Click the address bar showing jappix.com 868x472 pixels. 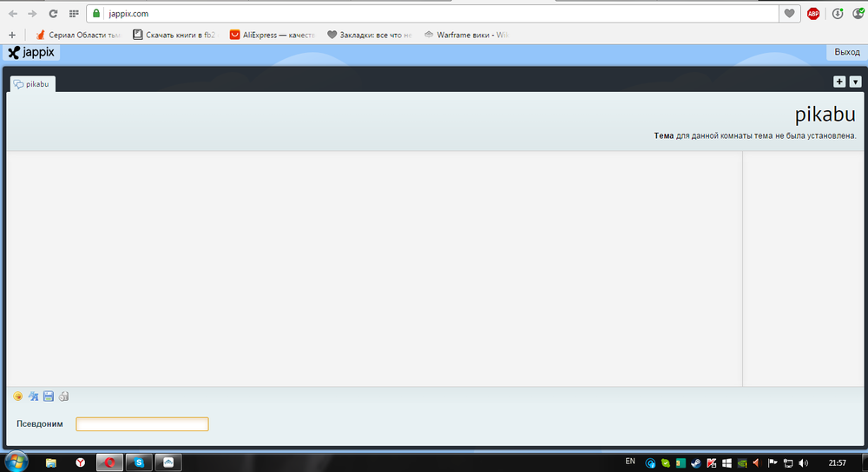pyautogui.click(x=434, y=14)
